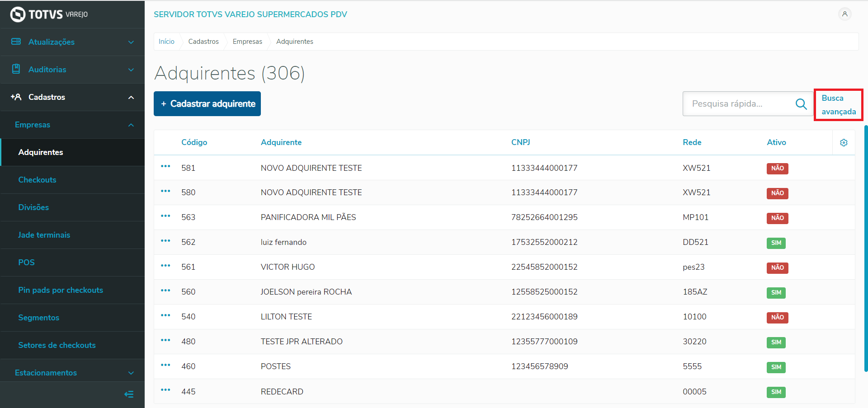Open row actions for luiz fernando

coord(165,241)
